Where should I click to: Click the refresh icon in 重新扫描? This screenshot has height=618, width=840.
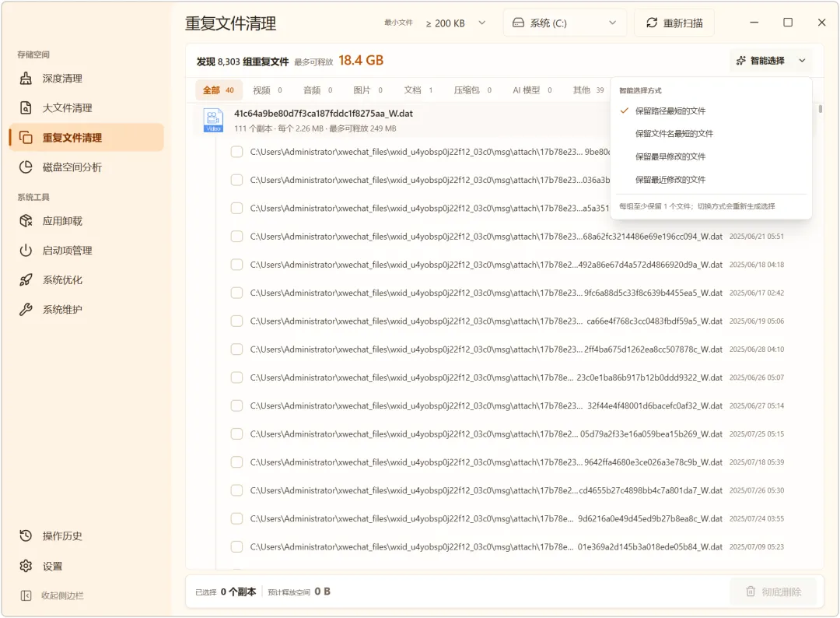click(652, 23)
